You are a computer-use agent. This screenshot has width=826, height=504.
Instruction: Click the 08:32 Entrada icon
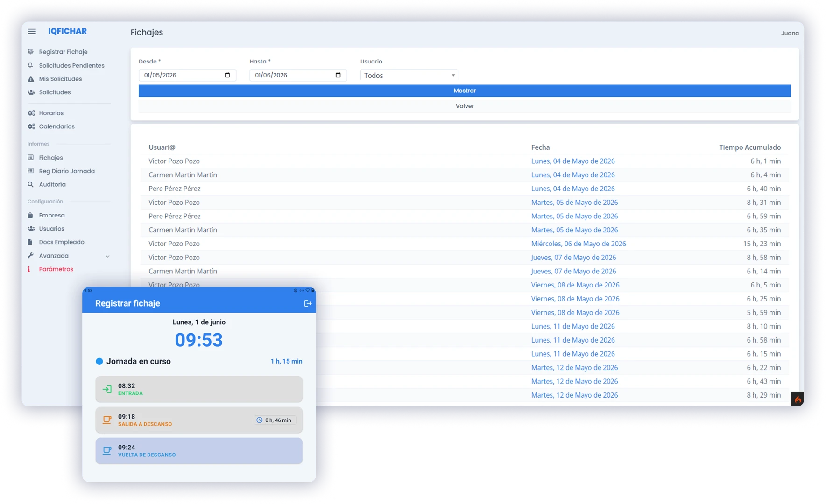point(107,389)
